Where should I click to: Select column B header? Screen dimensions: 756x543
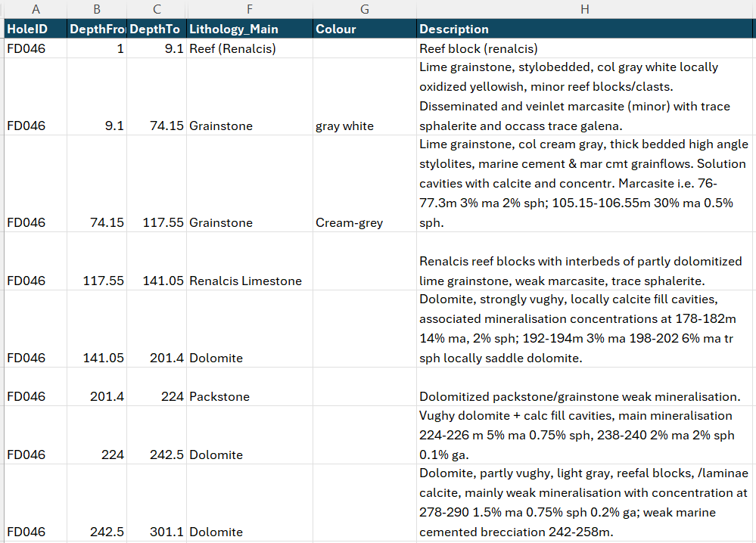click(97, 9)
